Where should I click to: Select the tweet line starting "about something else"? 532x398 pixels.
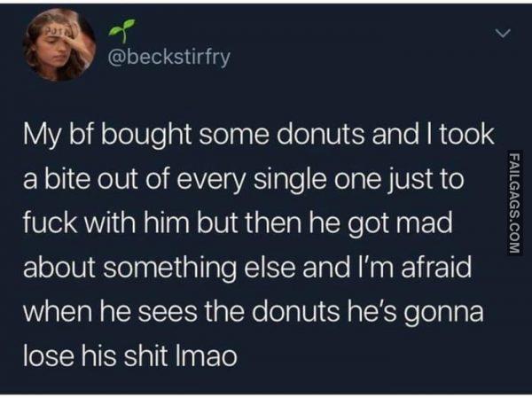247,268
